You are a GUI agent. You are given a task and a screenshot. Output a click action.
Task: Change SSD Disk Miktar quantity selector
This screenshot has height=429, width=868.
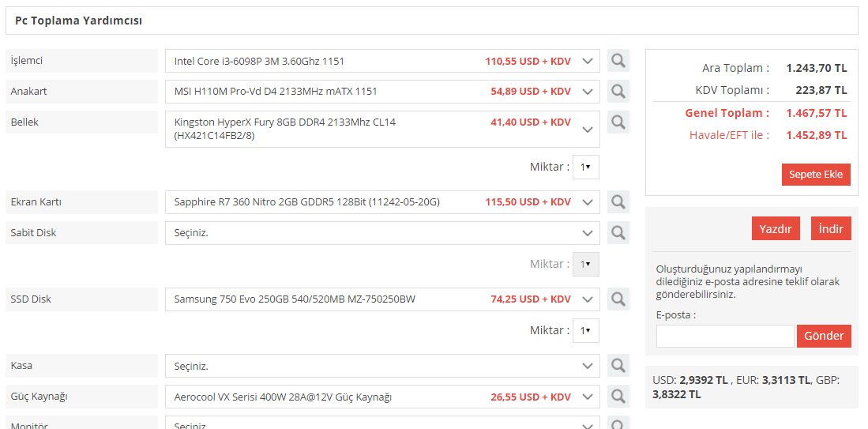pyautogui.click(x=586, y=330)
